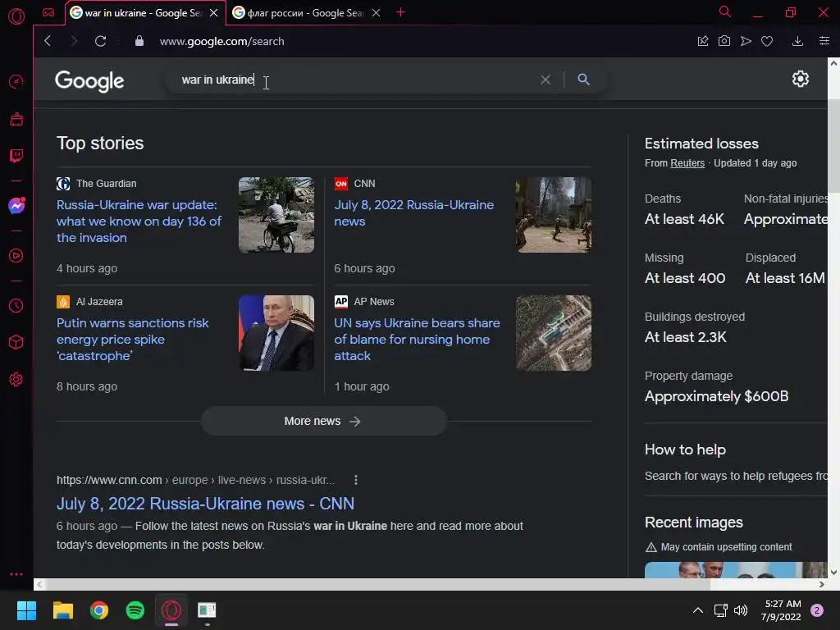Viewport: 840px width, 630px height.
Task: Click the Putin photo thumbnail
Action: [x=276, y=333]
